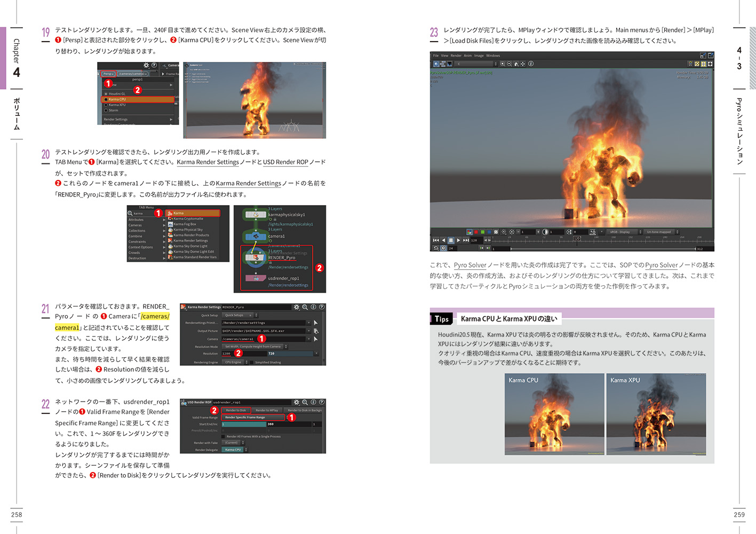Screen dimensions: 756x534
Task: Jump to first frame in MPlay
Action: tap(436, 240)
